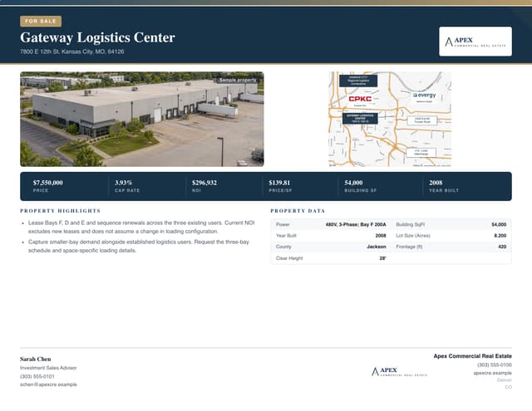The width and height of the screenshot is (532, 411).
Task: Click office phone (303) 555-0100
Action: coord(495,365)
